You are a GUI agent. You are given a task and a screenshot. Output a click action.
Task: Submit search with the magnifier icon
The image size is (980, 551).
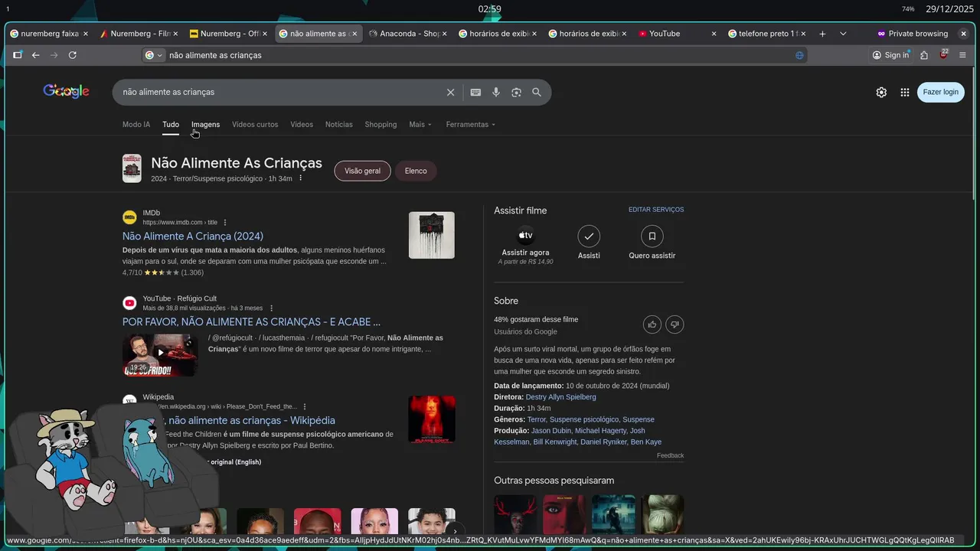[x=537, y=92]
